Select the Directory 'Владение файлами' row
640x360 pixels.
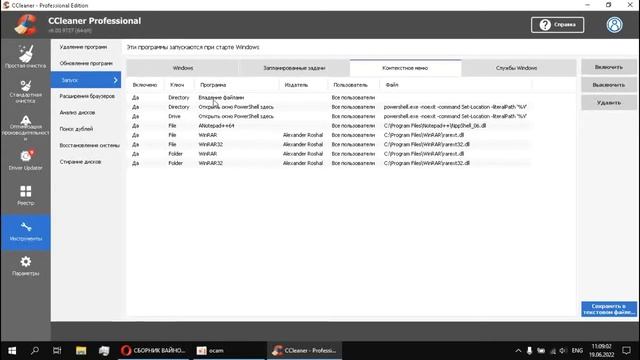tap(329, 98)
